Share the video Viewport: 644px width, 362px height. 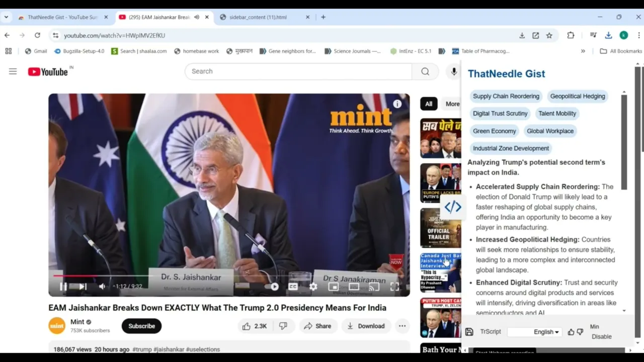pyautogui.click(x=317, y=326)
